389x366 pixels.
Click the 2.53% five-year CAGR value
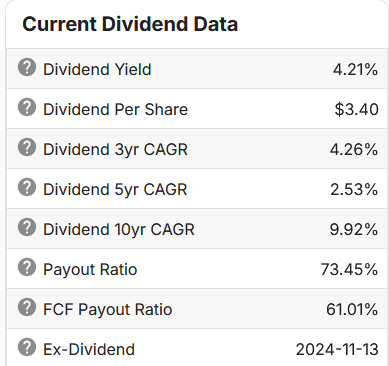354,190
